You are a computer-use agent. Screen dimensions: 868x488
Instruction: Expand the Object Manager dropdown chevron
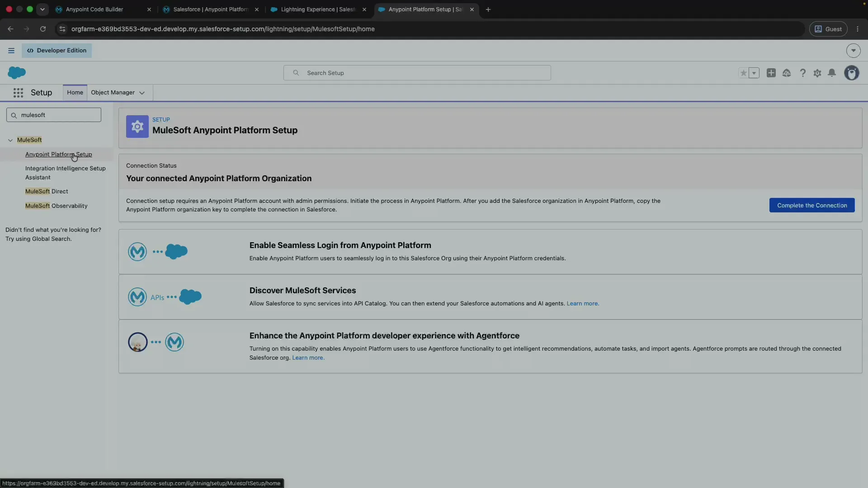[x=142, y=93]
